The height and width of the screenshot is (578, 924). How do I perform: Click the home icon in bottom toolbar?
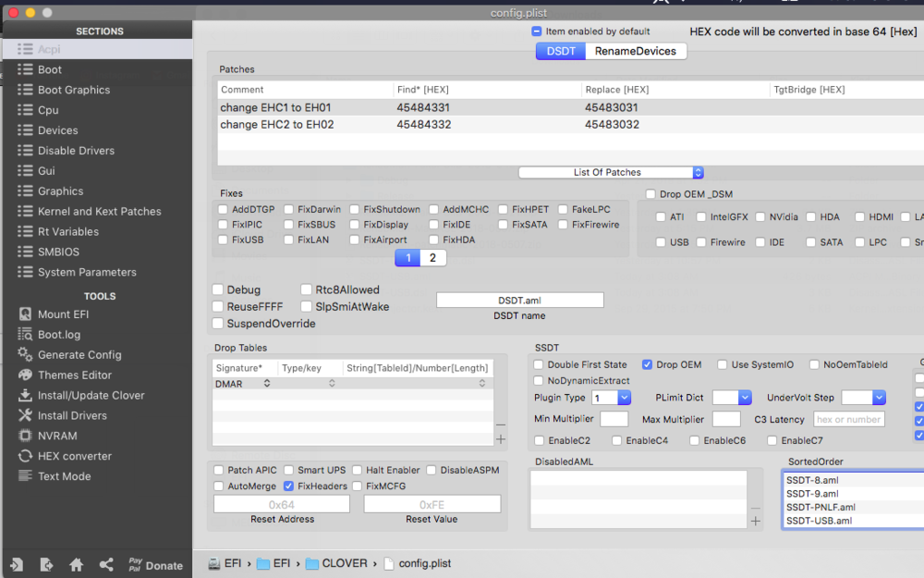(x=77, y=565)
